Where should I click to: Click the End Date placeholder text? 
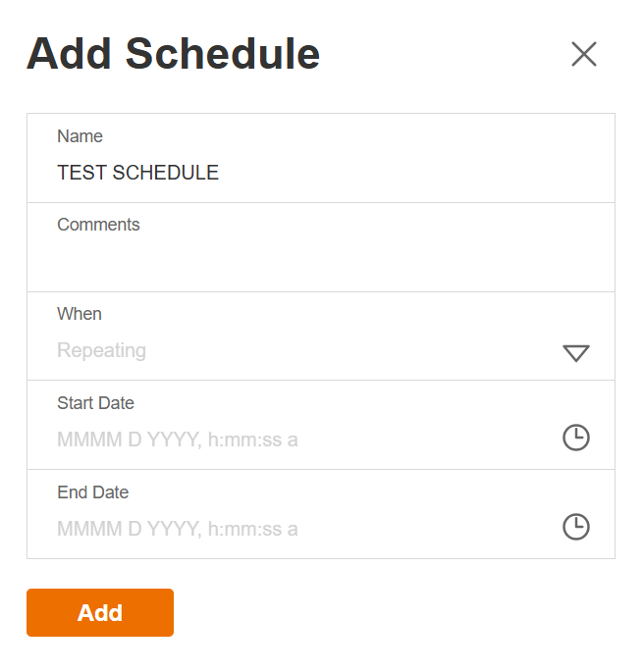point(177,529)
